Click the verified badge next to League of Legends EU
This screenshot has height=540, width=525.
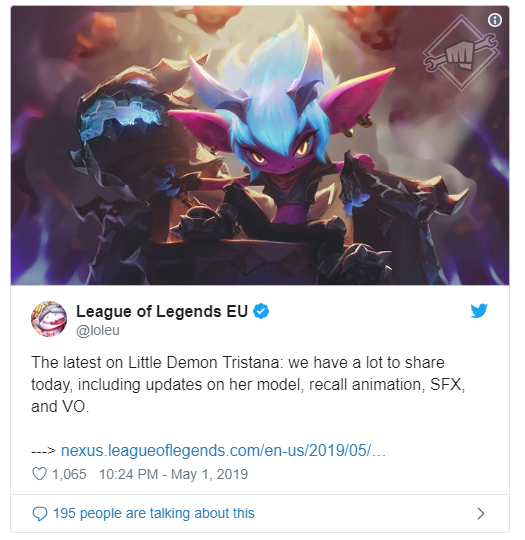(x=261, y=311)
